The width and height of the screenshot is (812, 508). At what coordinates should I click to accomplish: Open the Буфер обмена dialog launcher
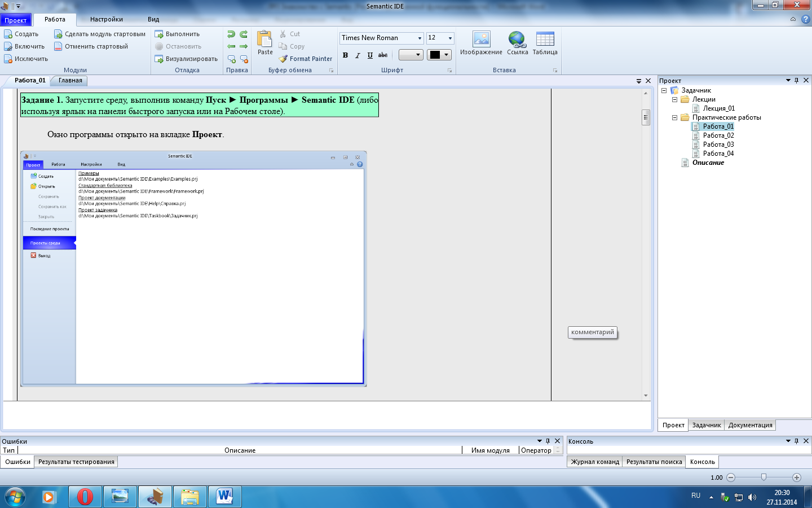click(x=331, y=71)
